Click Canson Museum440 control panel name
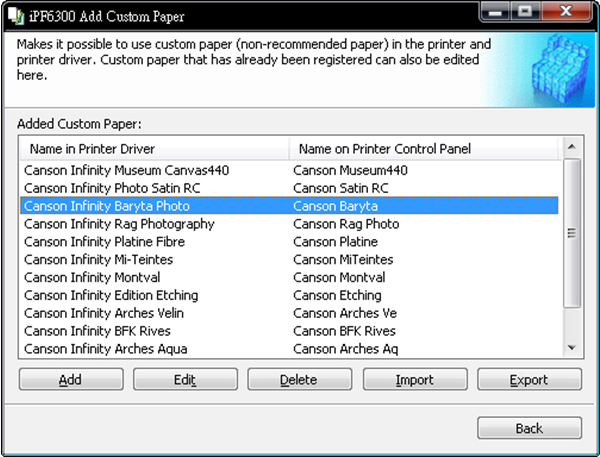 pos(350,170)
